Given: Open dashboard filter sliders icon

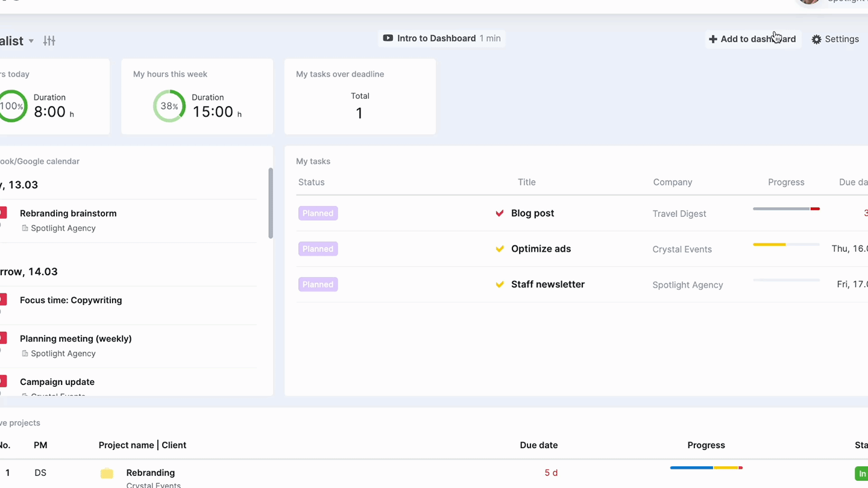Looking at the screenshot, I should pyautogui.click(x=49, y=41).
